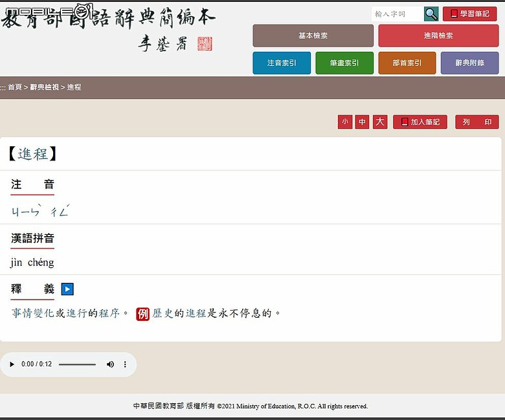
Task: Go to 首頁 in breadcrumb
Action: tap(15, 87)
